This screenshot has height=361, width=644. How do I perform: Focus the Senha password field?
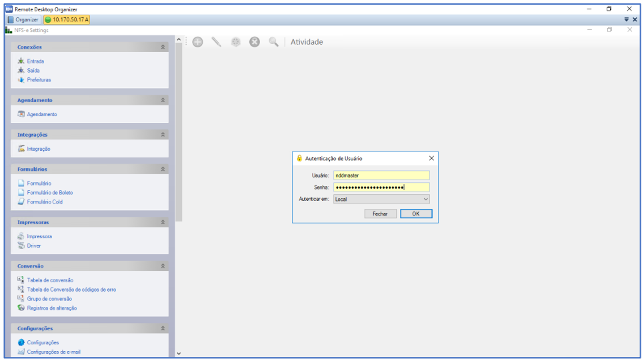click(x=381, y=188)
